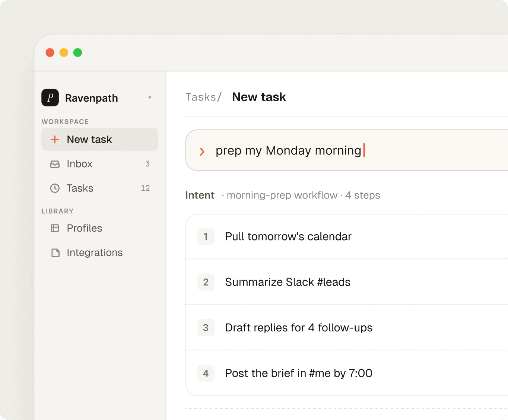Viewport: 508px width, 420px height.
Task: Open Profiles in the Library section
Action: pyautogui.click(x=100, y=228)
